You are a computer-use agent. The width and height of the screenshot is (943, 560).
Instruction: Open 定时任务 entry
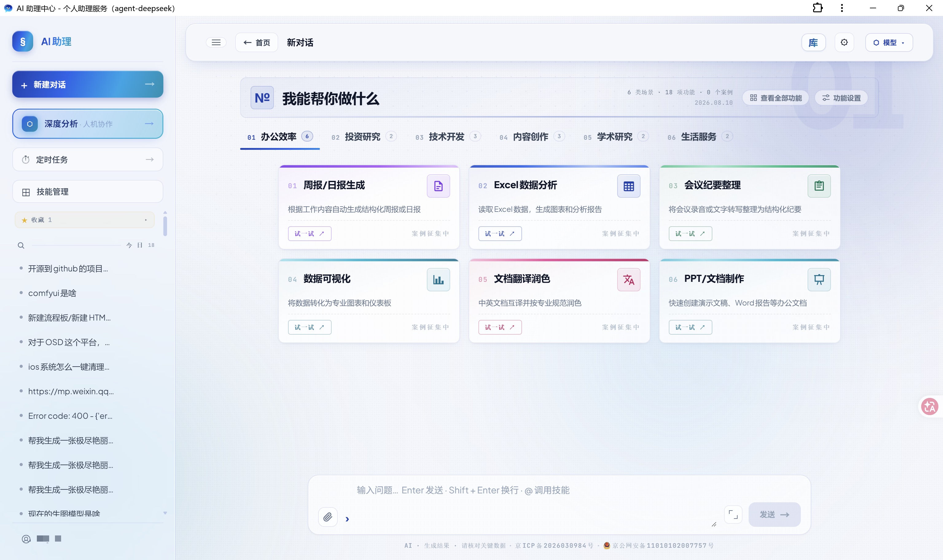click(x=88, y=160)
